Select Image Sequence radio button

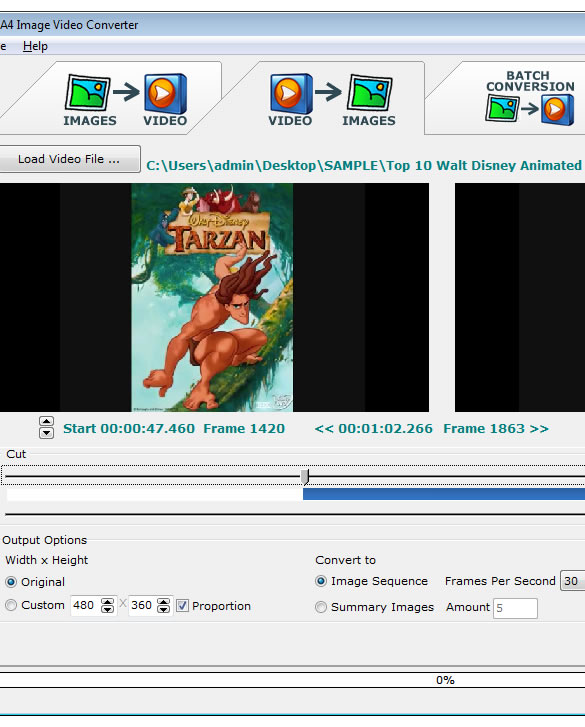pyautogui.click(x=321, y=581)
